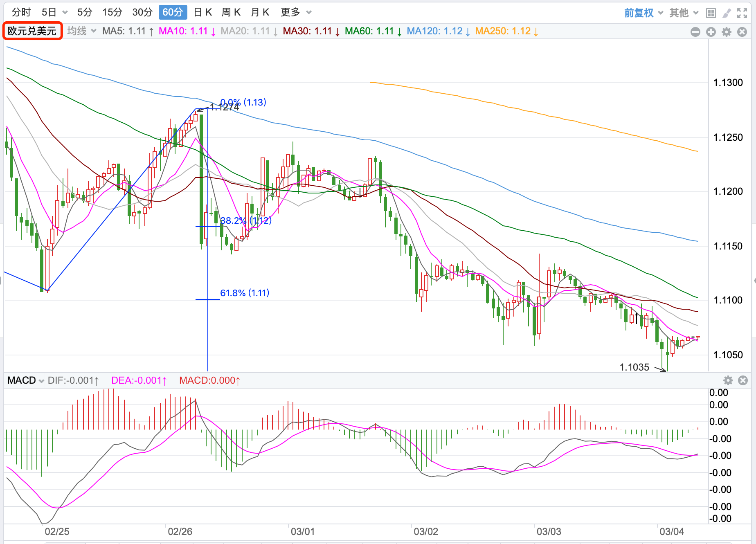
Task: Click the 1.1100 price axis label
Action: tap(728, 300)
